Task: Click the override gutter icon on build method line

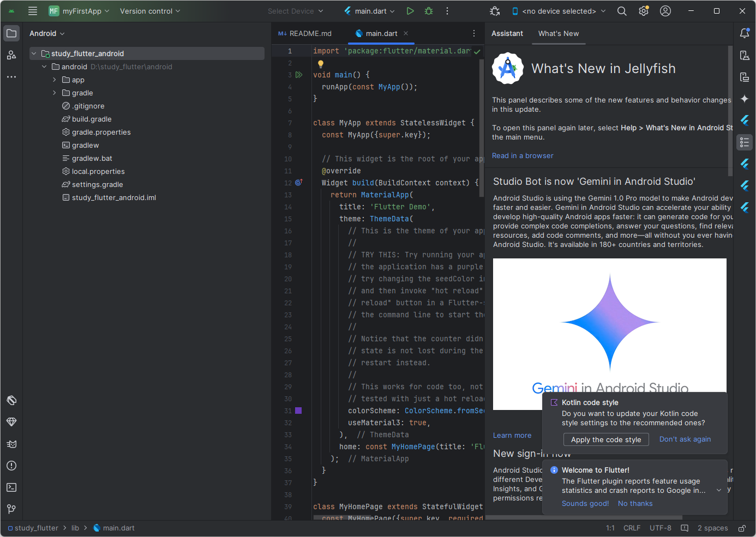Action: 299,183
